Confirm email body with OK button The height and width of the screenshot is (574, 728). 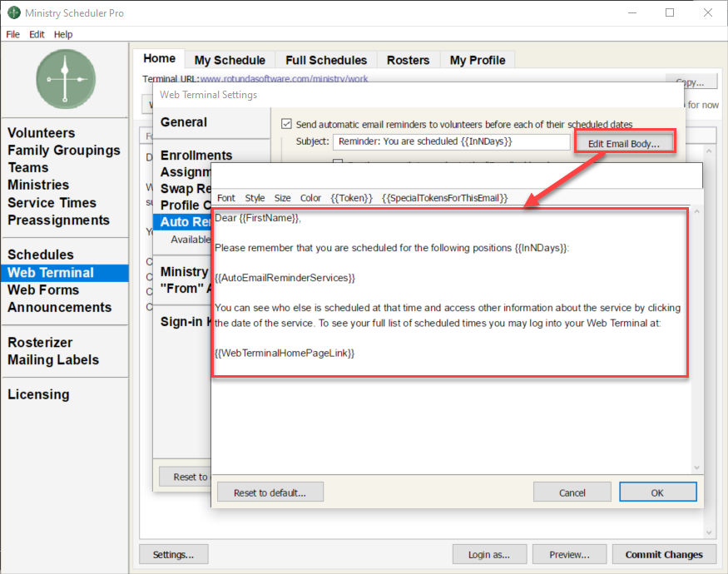[x=657, y=492]
